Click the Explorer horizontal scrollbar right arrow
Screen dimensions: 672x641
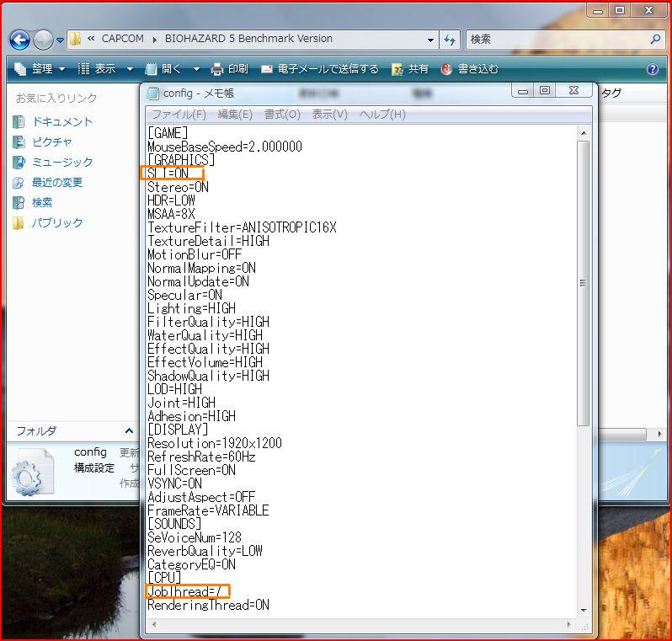click(x=659, y=434)
